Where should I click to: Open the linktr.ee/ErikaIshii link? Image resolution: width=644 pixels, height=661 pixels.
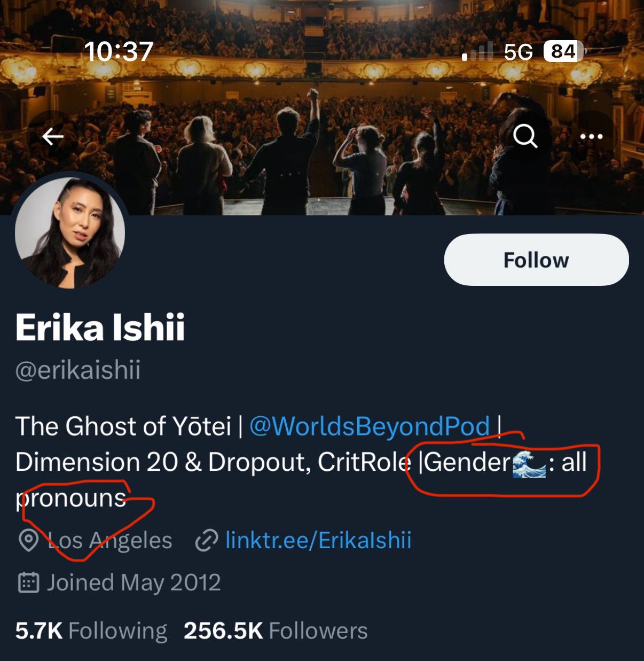tap(318, 540)
